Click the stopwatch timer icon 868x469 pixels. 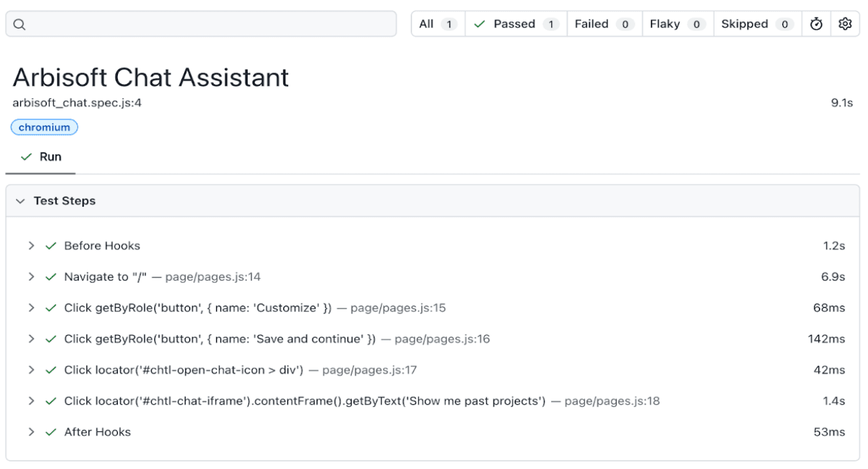[x=816, y=23]
